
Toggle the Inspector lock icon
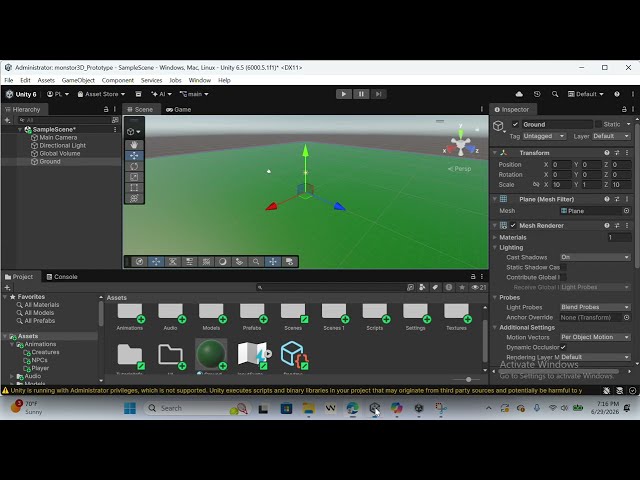(624, 109)
